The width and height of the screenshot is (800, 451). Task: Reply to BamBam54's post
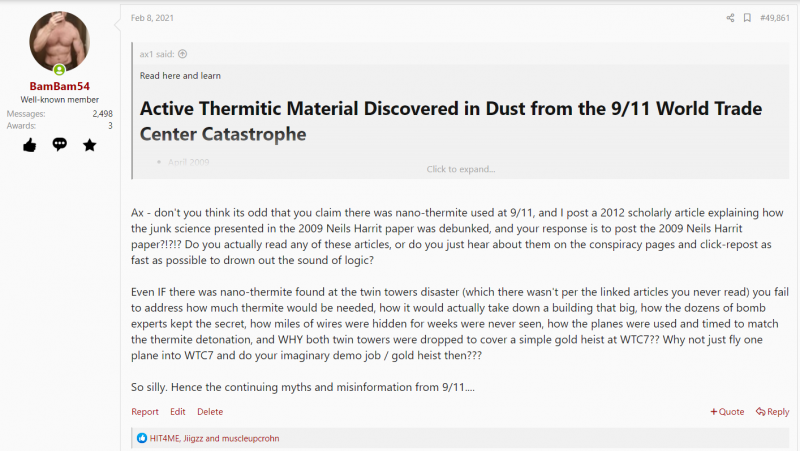pos(772,412)
